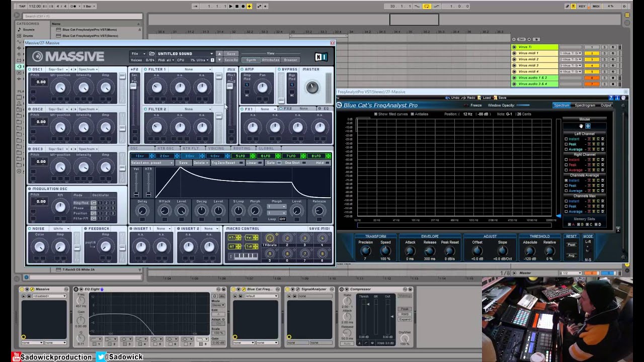
Task: Click macro knob 1 Vibrato
Action: 270,238
